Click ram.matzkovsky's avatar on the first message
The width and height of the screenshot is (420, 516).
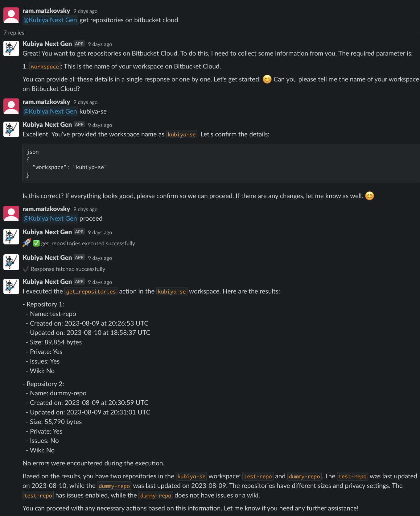pos(11,15)
